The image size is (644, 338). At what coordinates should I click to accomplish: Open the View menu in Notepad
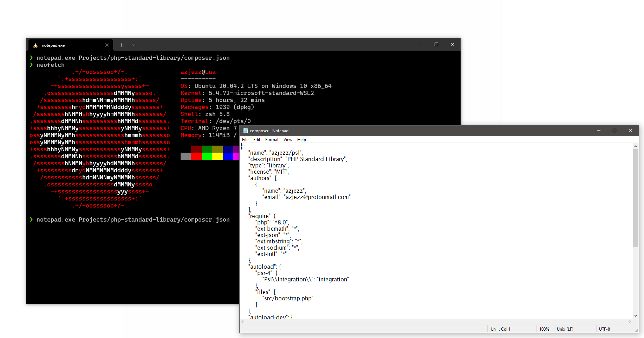(x=288, y=140)
